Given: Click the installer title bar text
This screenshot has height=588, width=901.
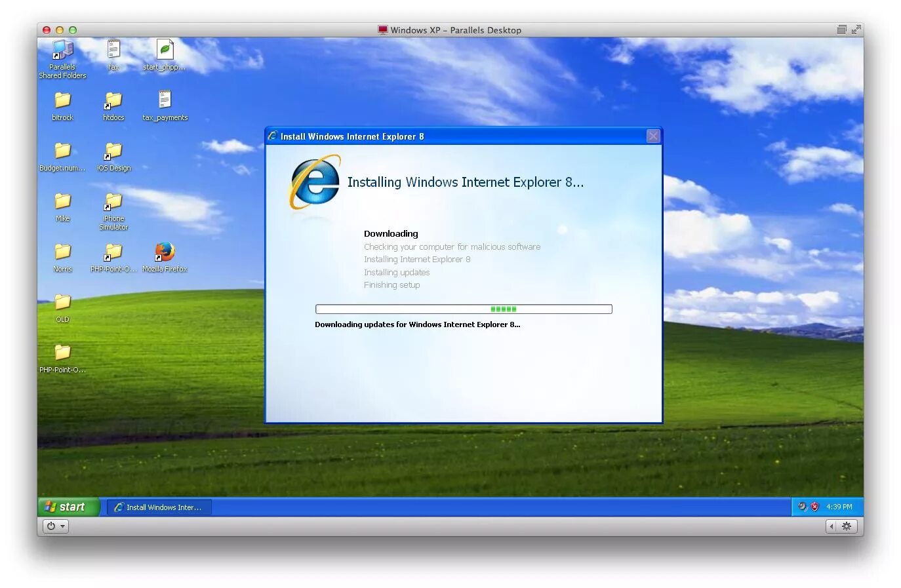Looking at the screenshot, I should tap(352, 136).
